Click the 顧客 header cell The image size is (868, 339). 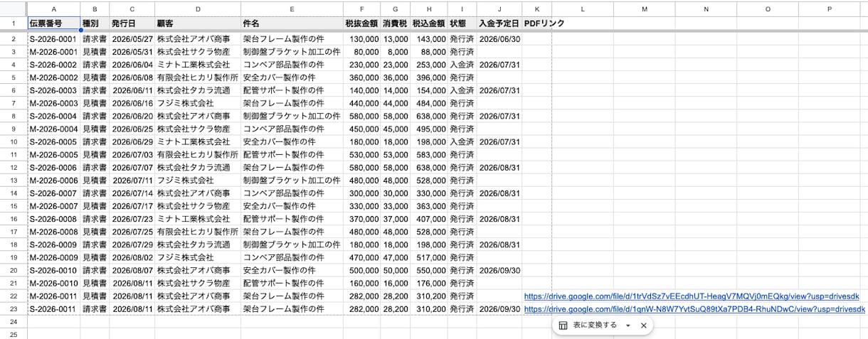tap(198, 23)
